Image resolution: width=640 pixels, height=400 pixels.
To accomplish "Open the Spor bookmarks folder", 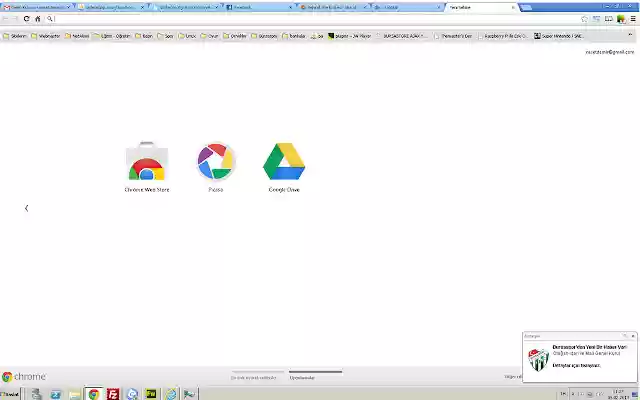I will 165,36.
